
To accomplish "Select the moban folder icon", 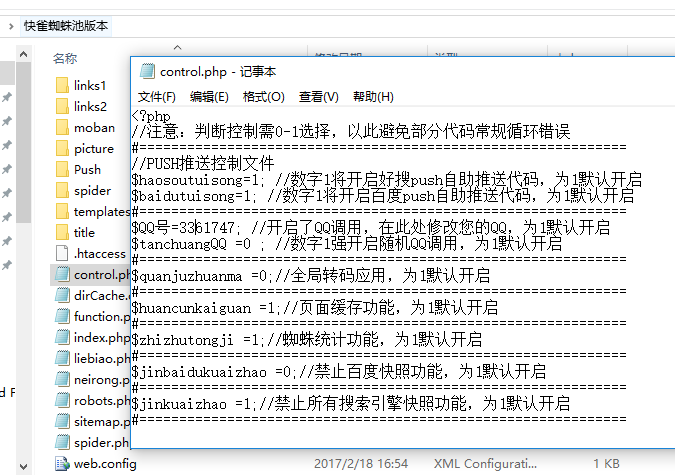I will (62, 127).
